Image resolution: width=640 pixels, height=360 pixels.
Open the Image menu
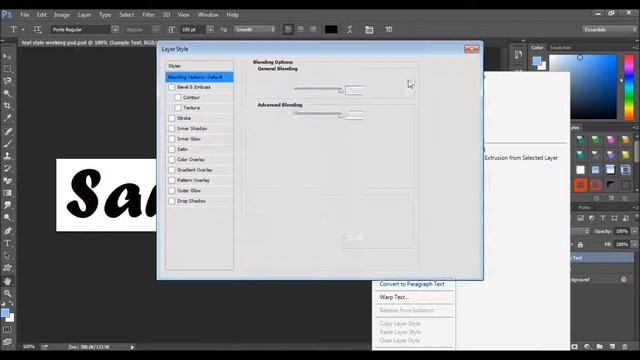[x=62, y=15]
